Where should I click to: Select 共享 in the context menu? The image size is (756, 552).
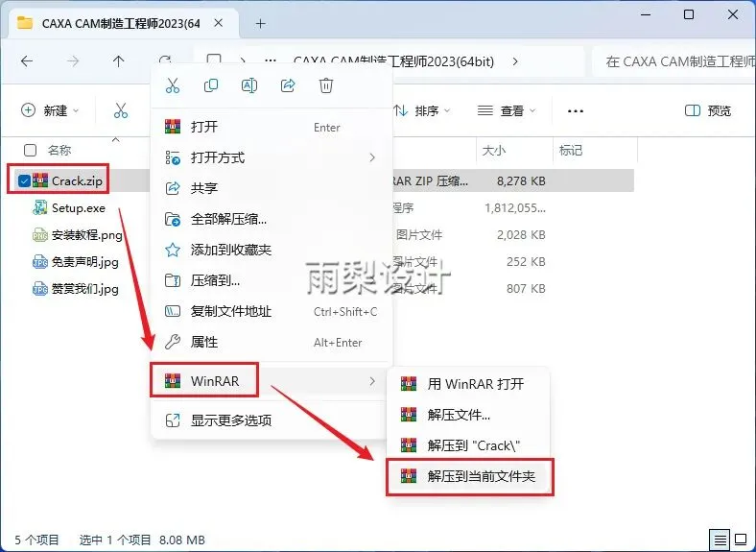pyautogui.click(x=272, y=188)
